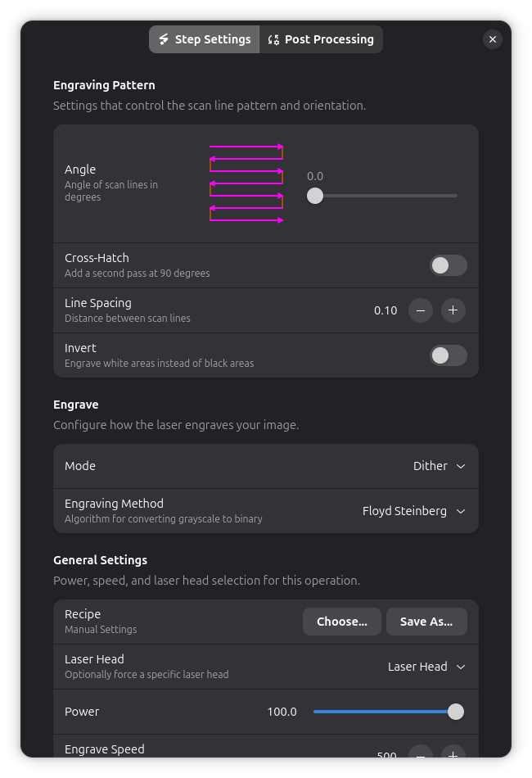Screen dimensions: 532x778
Task: Toggle the Invert switch
Action: (449, 355)
